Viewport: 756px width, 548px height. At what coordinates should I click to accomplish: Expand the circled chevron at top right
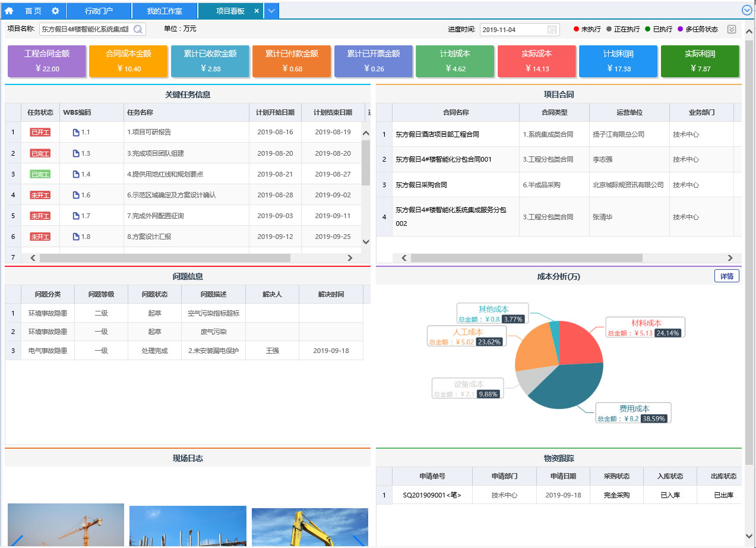point(747,10)
